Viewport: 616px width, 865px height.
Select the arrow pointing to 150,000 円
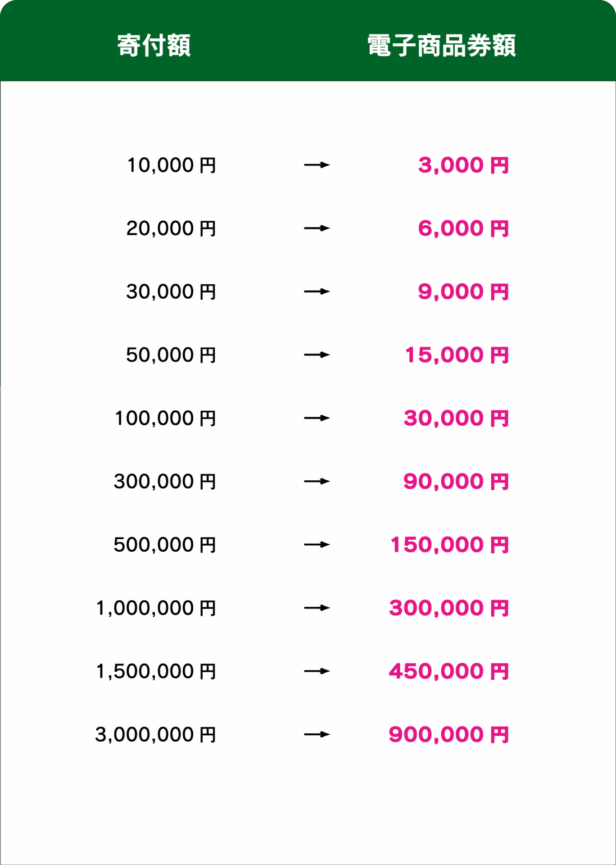pos(317,545)
